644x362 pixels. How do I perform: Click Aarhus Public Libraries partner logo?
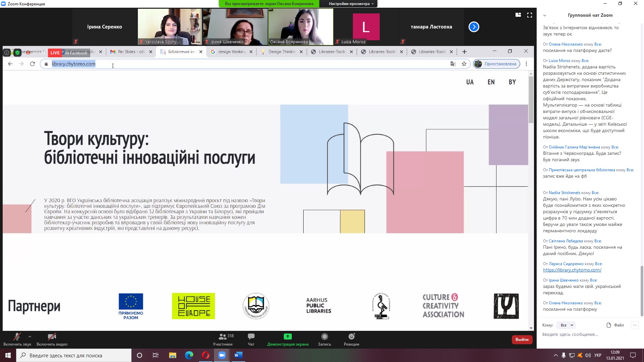(319, 306)
